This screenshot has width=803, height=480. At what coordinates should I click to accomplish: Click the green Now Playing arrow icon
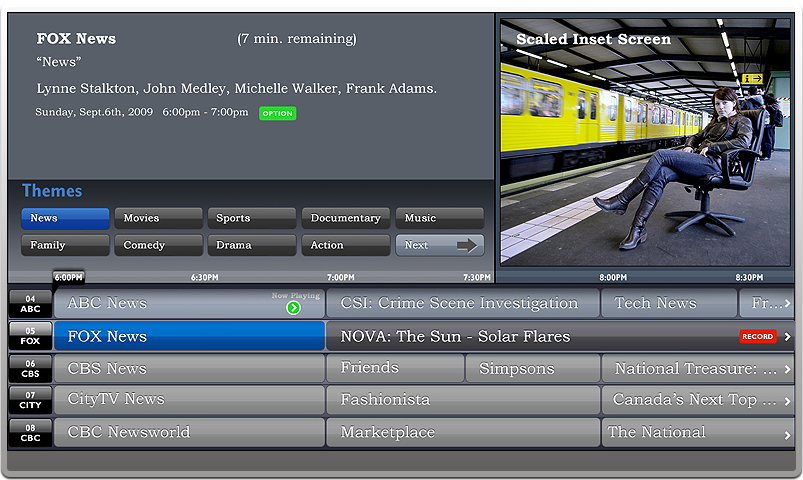[293, 308]
